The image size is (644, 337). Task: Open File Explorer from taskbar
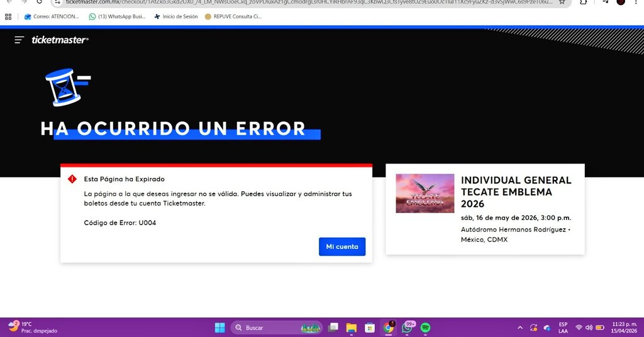352,328
